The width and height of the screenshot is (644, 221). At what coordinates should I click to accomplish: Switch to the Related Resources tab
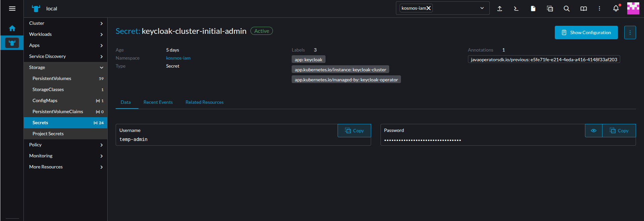204,102
